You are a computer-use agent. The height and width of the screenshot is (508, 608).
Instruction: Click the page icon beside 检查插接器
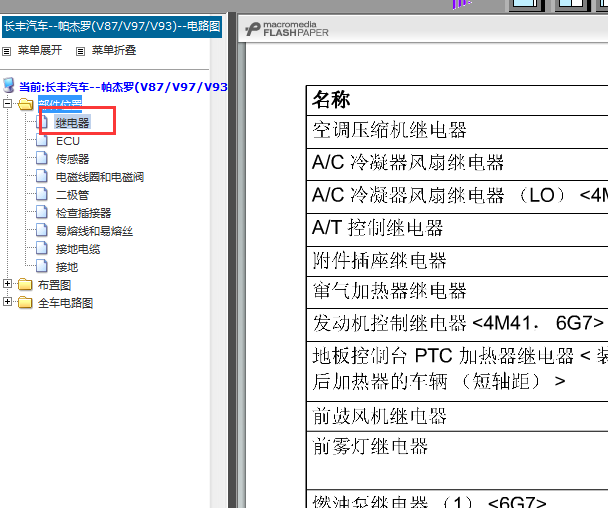[x=42, y=212]
